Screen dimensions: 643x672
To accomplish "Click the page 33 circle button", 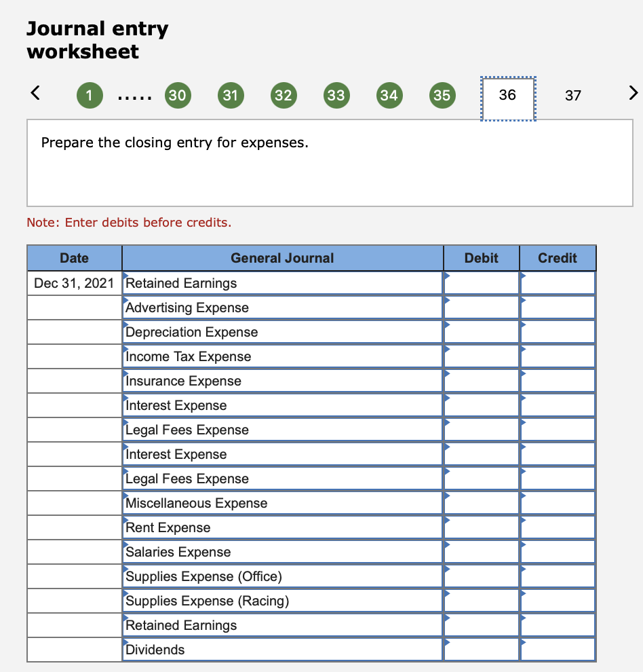I will click(336, 96).
